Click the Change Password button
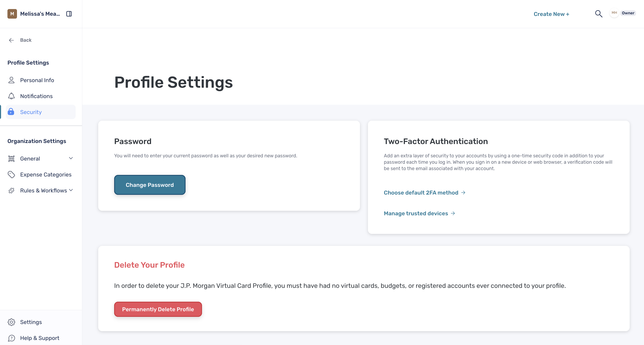 point(150,185)
